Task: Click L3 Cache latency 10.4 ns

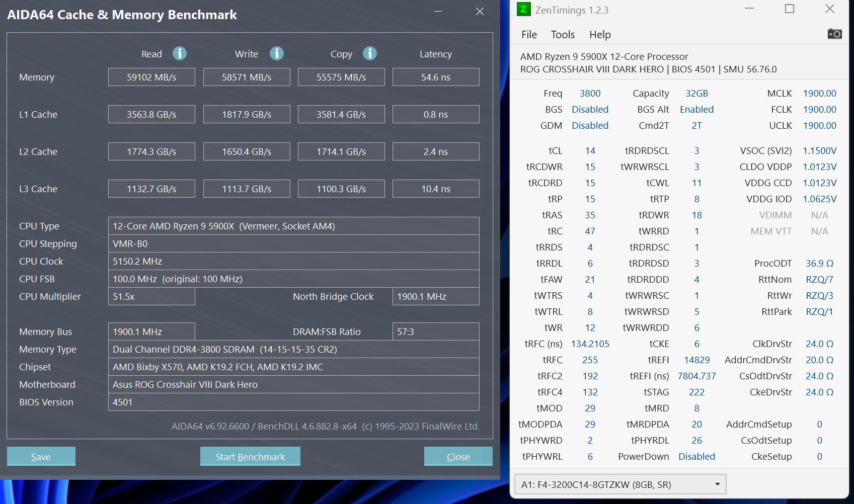Action: tap(436, 189)
